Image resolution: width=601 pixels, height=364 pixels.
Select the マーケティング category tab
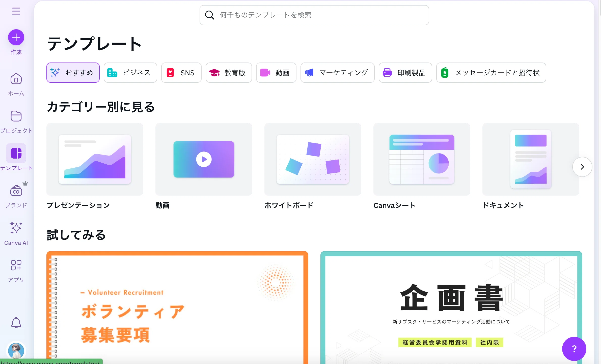pos(338,73)
